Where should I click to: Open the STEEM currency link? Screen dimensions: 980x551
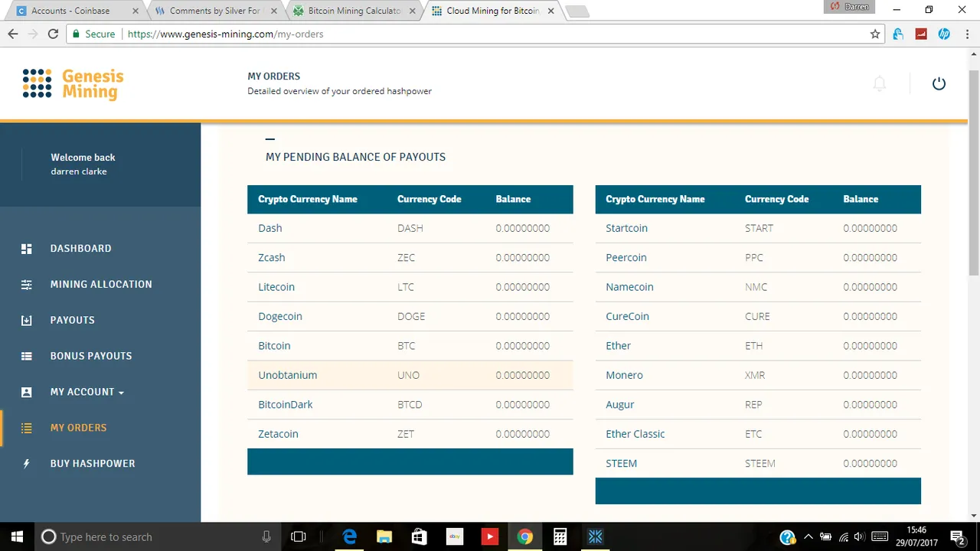click(x=622, y=464)
